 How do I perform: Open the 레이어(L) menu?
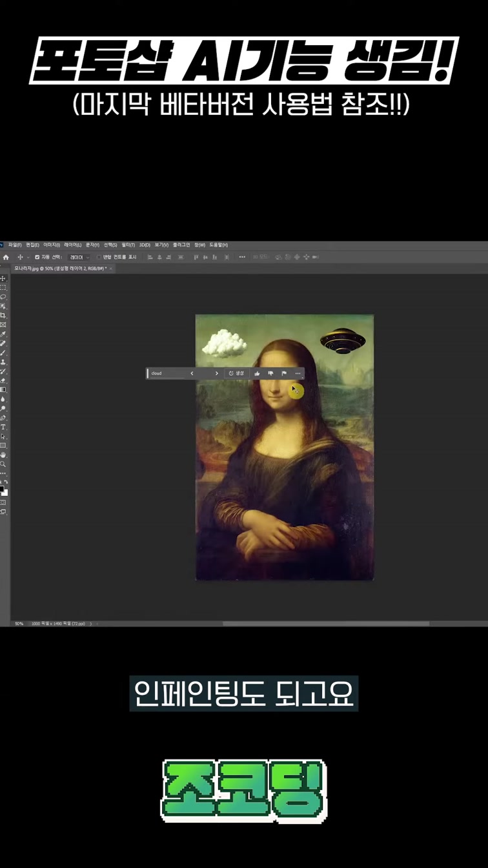click(73, 245)
